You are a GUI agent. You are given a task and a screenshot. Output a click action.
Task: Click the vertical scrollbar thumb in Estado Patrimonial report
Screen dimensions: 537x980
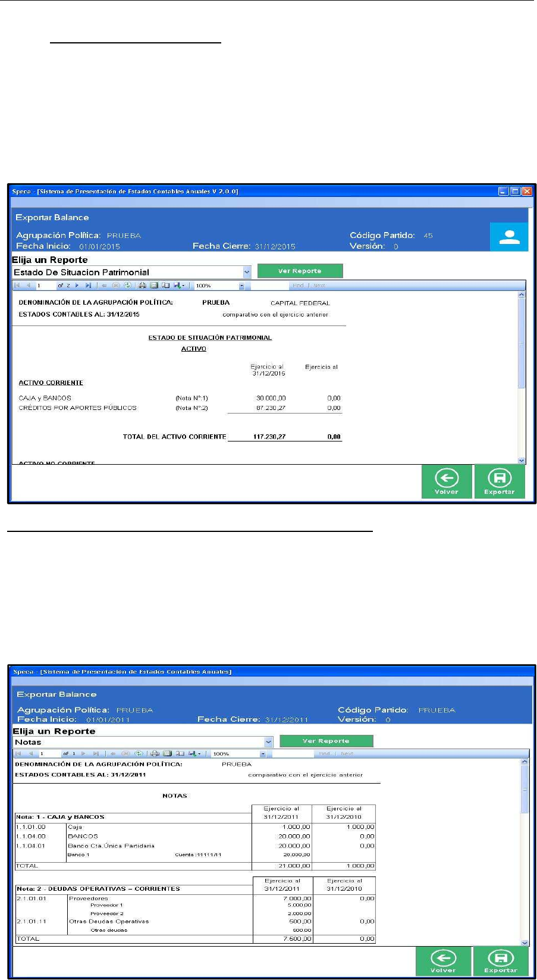[522, 344]
